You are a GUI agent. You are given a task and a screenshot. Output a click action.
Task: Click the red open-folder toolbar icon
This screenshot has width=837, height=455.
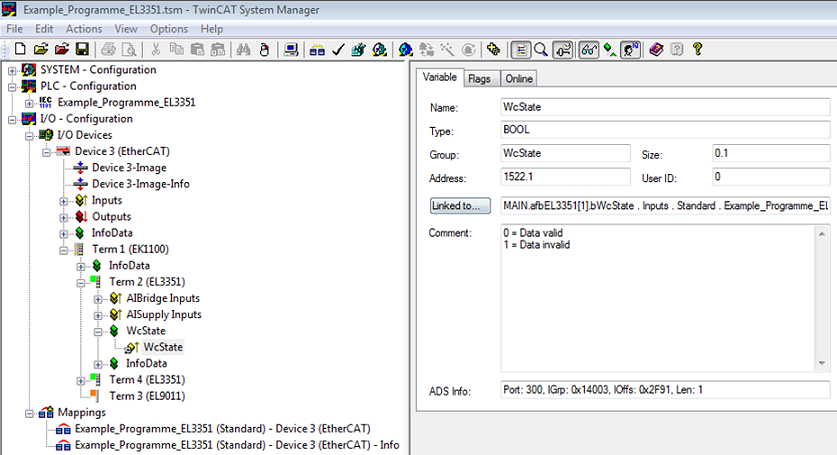(x=62, y=50)
